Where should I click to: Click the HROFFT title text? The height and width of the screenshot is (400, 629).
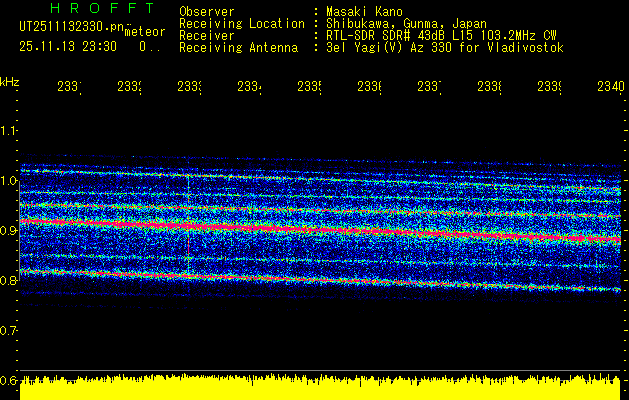(103, 8)
